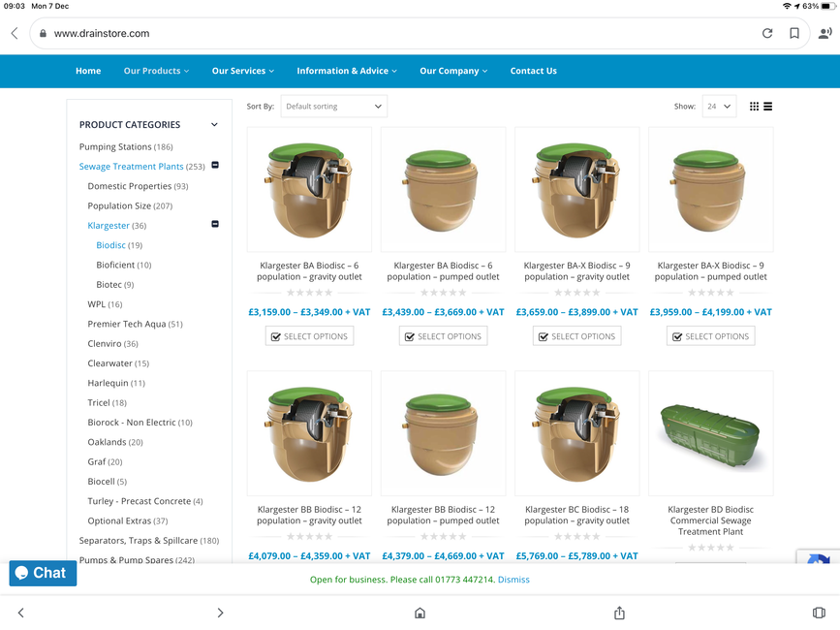Bookmark this page using the bookmark icon
The image size is (840, 630).
click(794, 33)
